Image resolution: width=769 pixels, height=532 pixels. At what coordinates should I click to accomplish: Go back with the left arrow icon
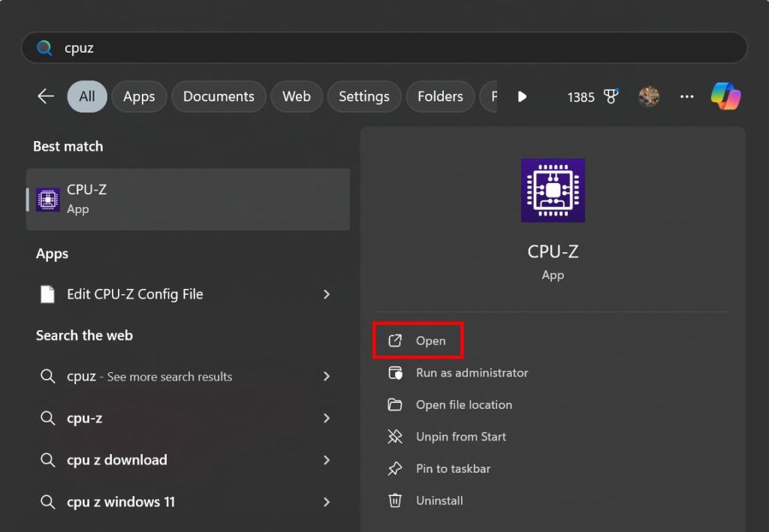point(46,96)
